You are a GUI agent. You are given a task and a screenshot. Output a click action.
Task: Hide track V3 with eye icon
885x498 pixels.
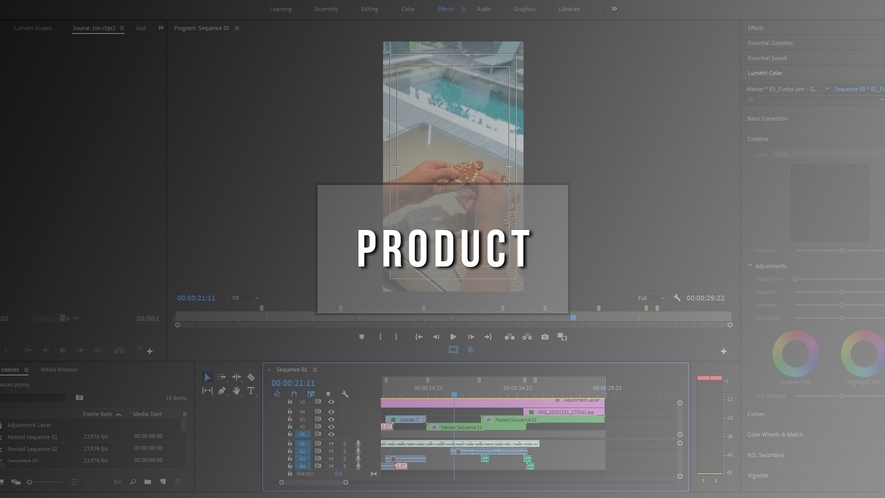coord(331,419)
